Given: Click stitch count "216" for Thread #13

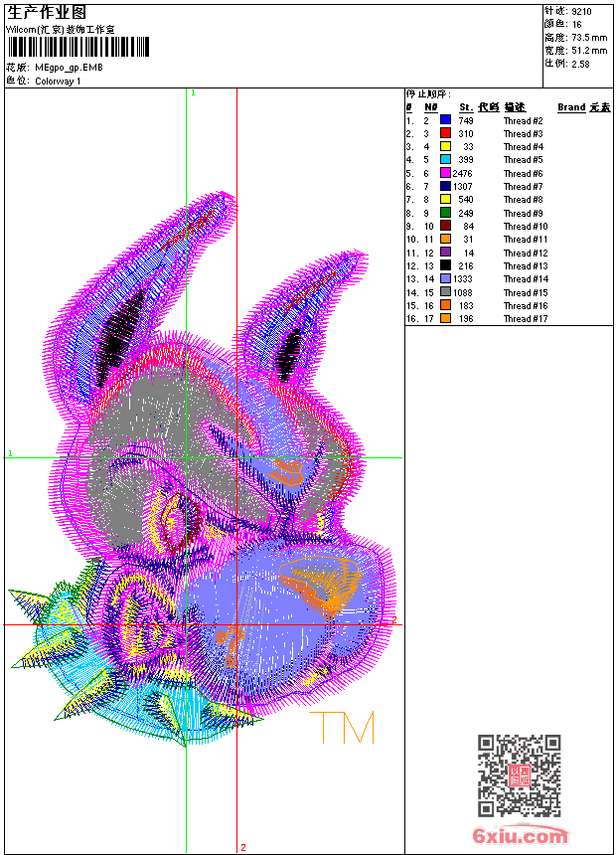Looking at the screenshot, I should [x=466, y=266].
